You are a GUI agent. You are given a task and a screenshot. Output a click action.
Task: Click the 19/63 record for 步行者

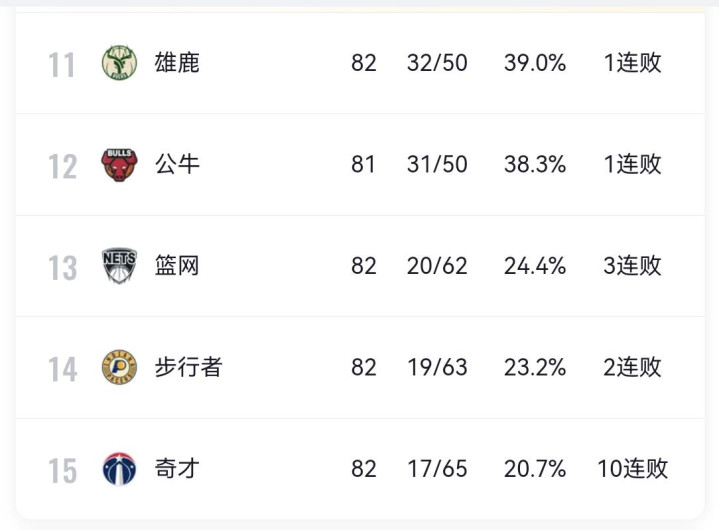(x=437, y=367)
